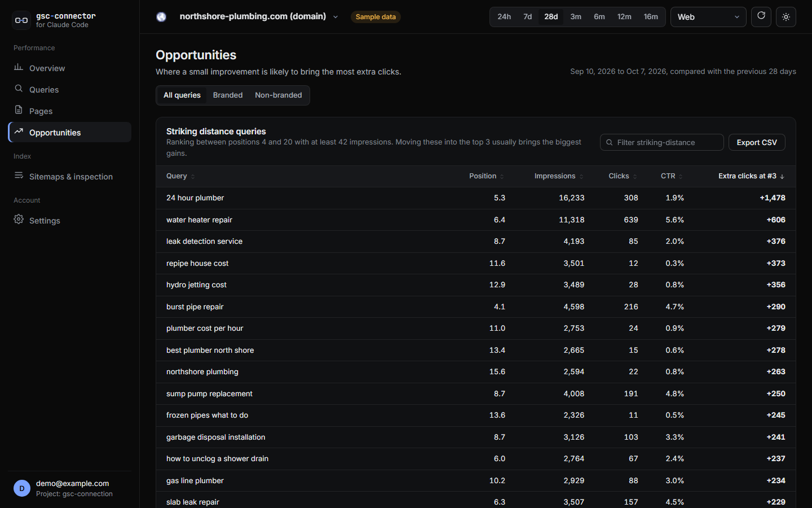
Task: Select the 28d date range
Action: (x=551, y=17)
